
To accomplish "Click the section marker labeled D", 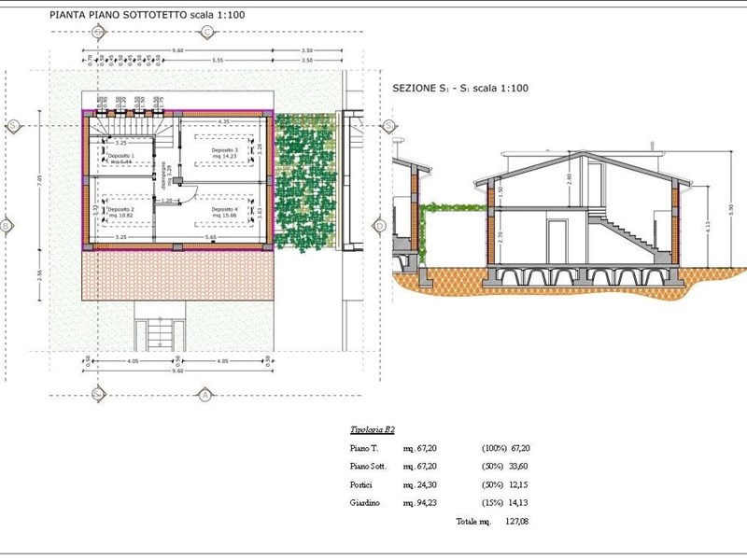I will click(380, 225).
